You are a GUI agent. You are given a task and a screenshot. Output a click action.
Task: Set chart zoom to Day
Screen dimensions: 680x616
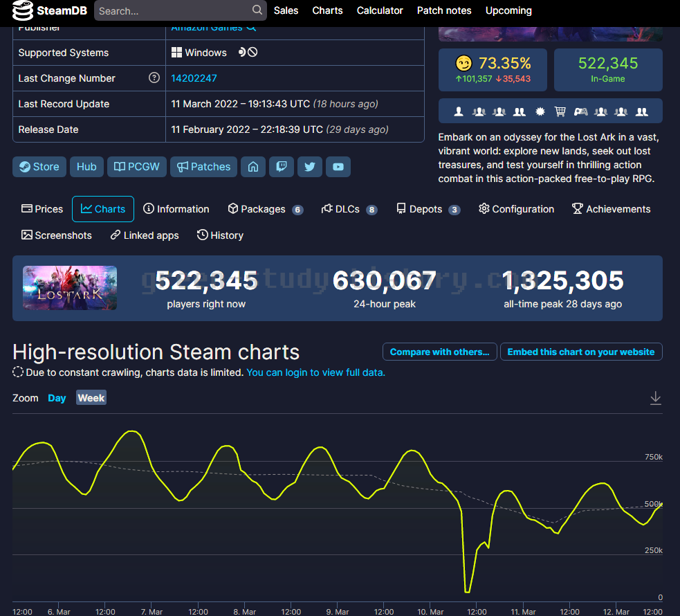click(57, 398)
